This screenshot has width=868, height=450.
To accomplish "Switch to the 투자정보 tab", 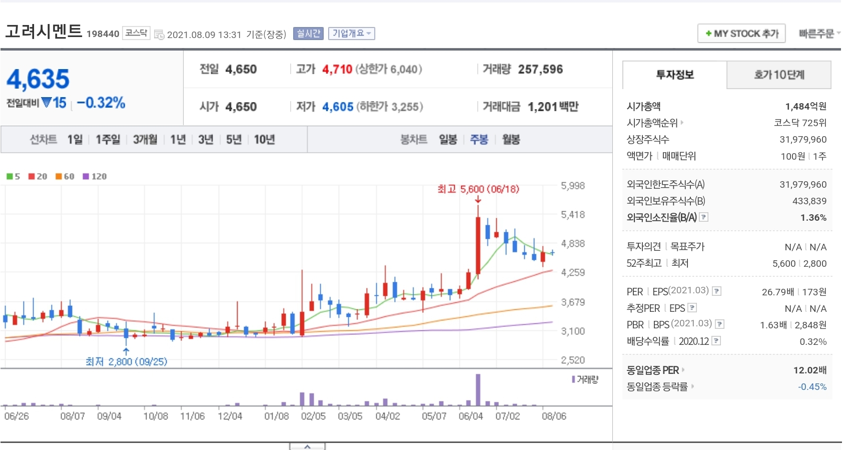I will (674, 75).
